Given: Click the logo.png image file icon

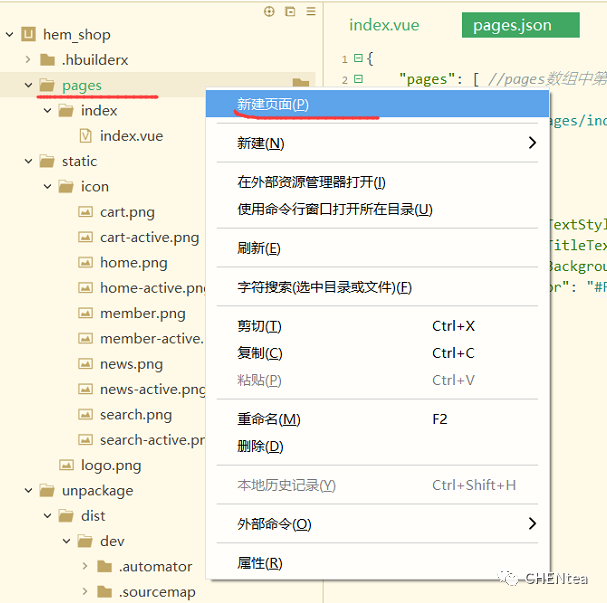Looking at the screenshot, I should (66, 465).
